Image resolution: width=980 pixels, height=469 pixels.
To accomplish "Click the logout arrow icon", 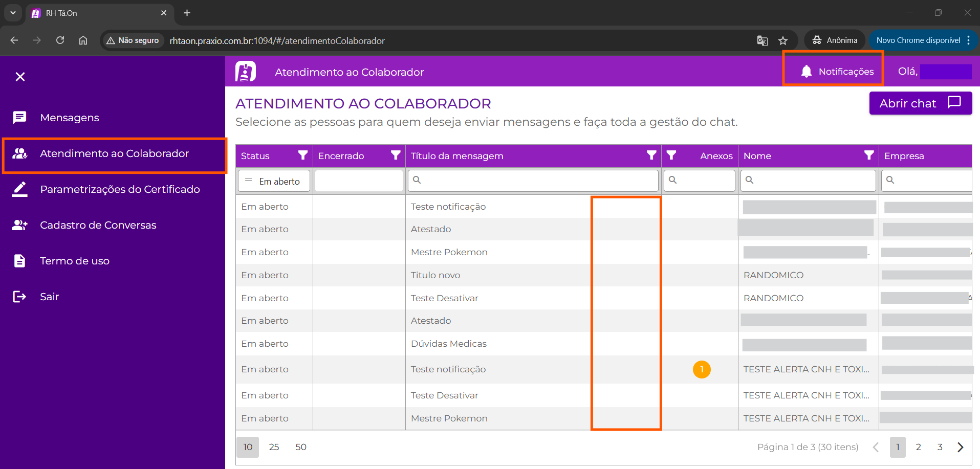I will (x=19, y=297).
